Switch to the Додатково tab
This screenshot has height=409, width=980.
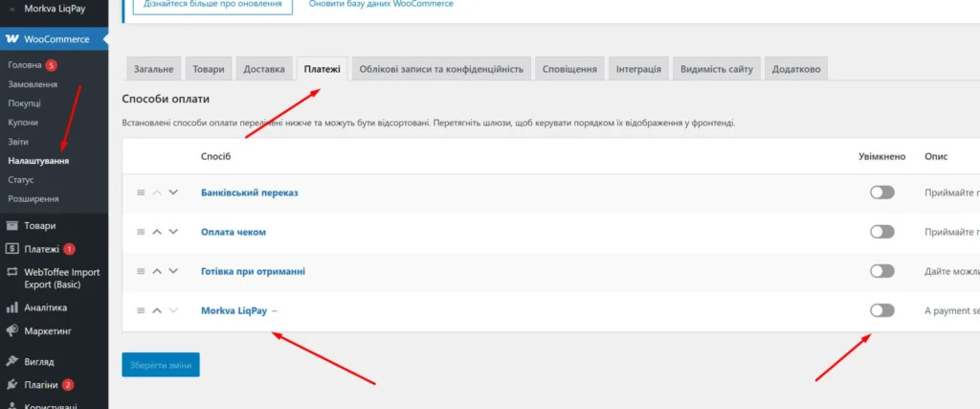click(x=796, y=69)
